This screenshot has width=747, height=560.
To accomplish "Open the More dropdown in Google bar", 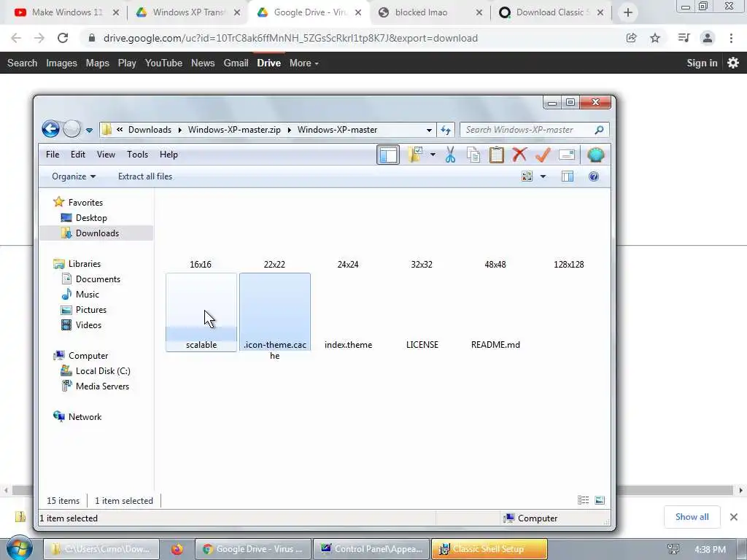I will [304, 63].
